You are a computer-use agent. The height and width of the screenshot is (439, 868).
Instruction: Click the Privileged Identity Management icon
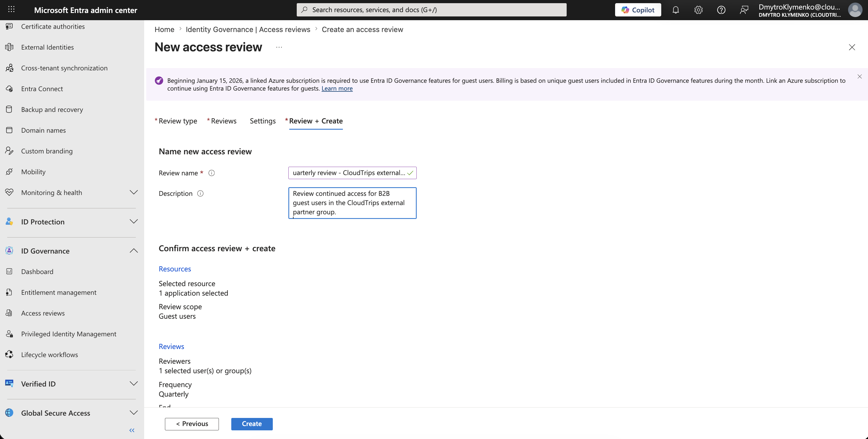tap(10, 333)
